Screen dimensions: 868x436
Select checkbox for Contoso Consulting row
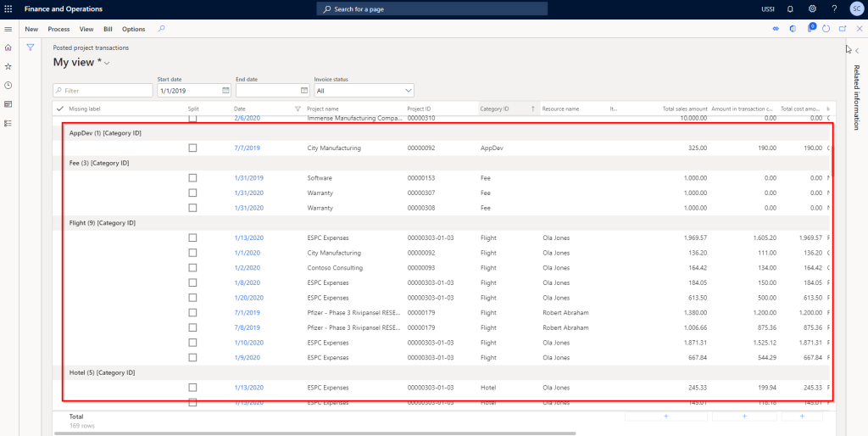coord(192,267)
